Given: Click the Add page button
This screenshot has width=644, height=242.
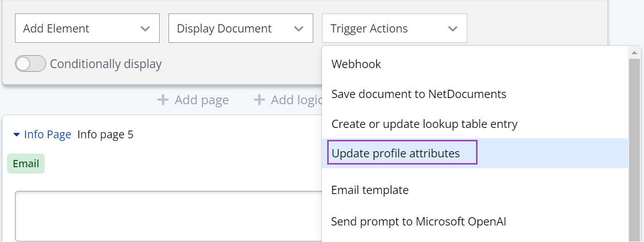Looking at the screenshot, I should point(193,100).
